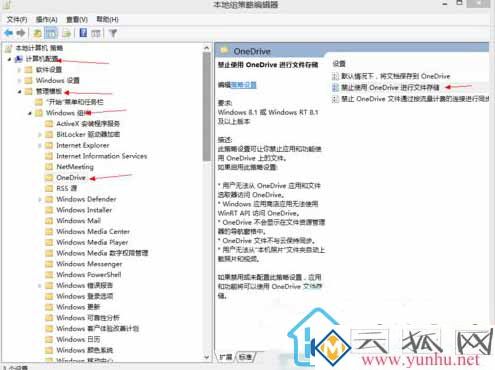Click the RSS 源 folder icon
The width and height of the screenshot is (495, 370).
click(49, 188)
